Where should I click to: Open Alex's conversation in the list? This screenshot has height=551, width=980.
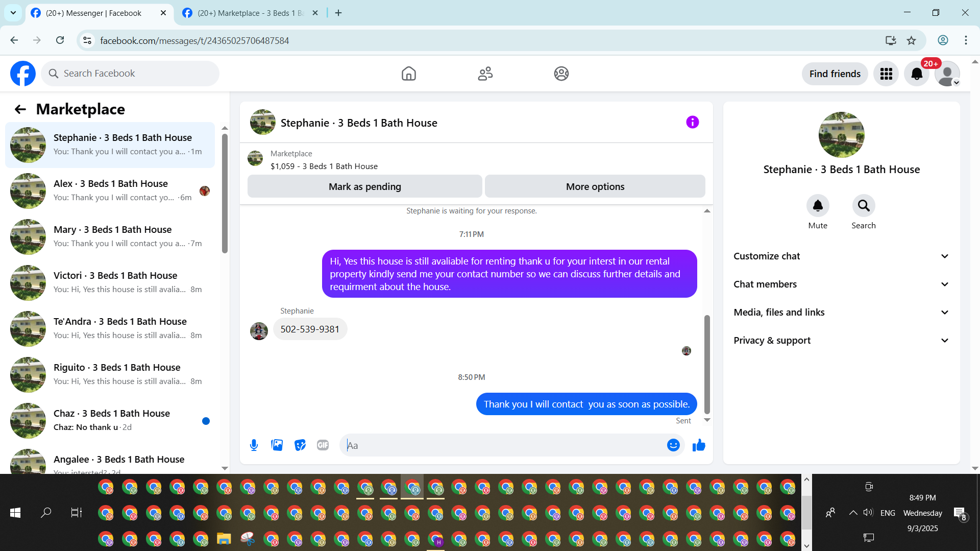(110, 191)
